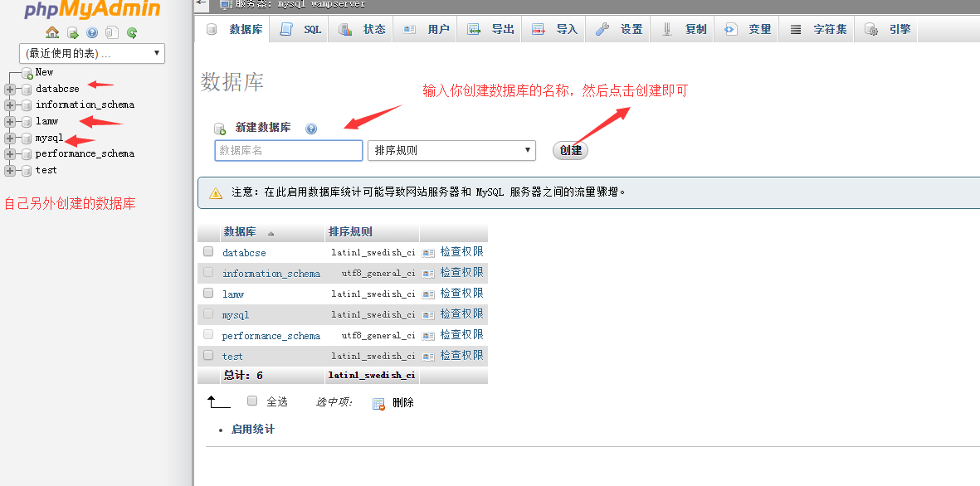Click the delete (删除) icon below table
The height and width of the screenshot is (486, 980).
[378, 404]
